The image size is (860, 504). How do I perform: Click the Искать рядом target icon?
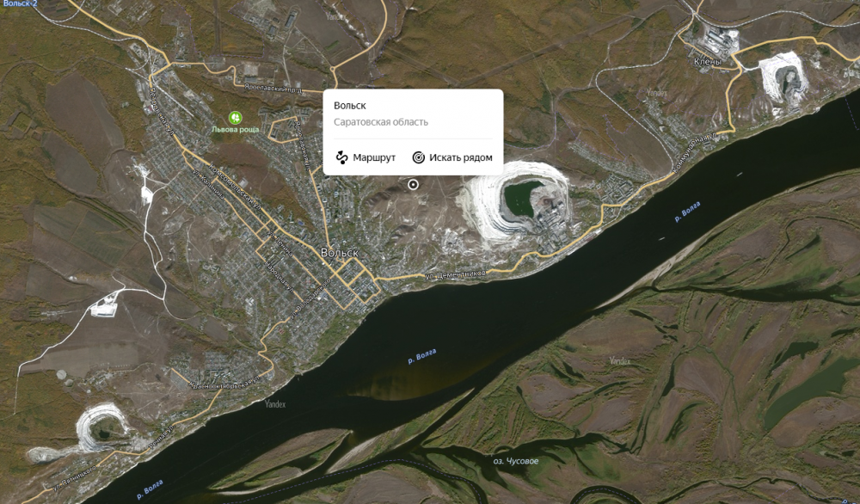coord(419,157)
